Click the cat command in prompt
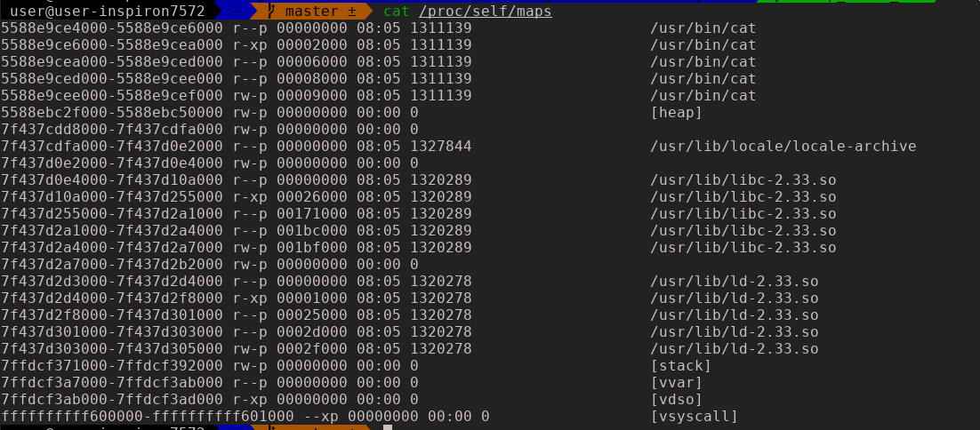The height and width of the screenshot is (430, 980). [x=396, y=12]
